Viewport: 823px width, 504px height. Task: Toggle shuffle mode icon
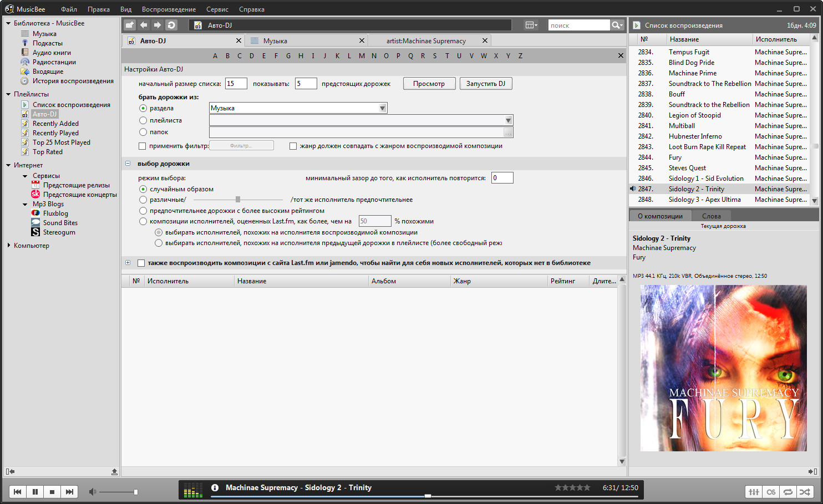(805, 492)
